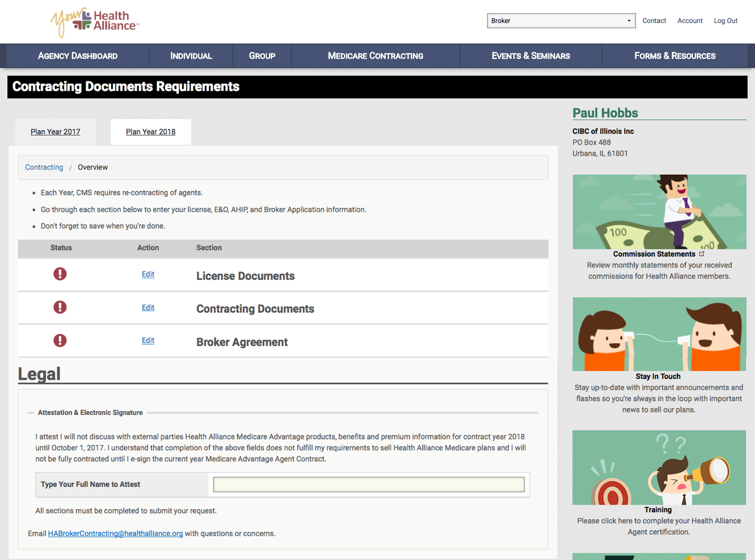This screenshot has height=560, width=755.
Task: Edit the License Documents section
Action: coord(148,274)
